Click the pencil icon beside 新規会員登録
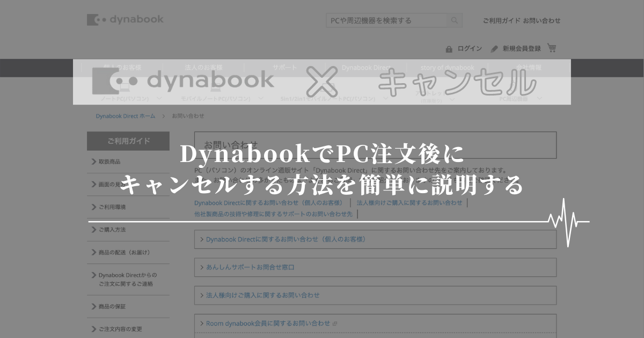Viewport: 644px width, 338px height. 494,49
